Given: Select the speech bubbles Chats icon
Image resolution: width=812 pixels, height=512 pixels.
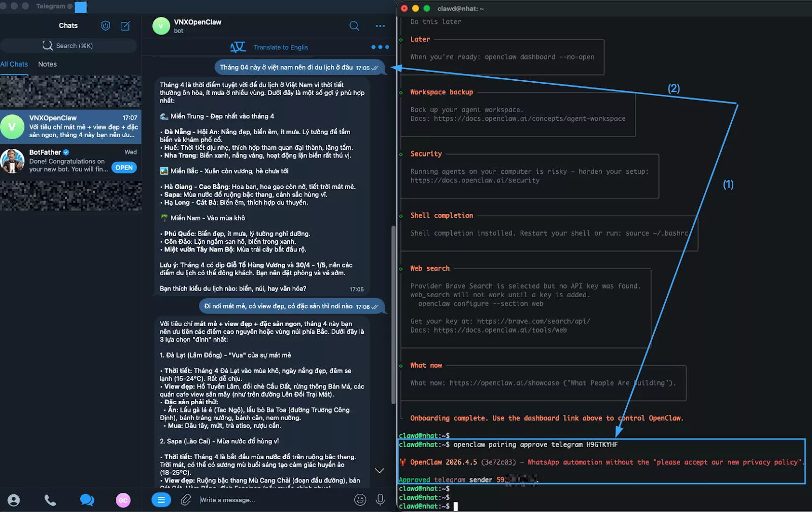Looking at the screenshot, I should (87, 500).
